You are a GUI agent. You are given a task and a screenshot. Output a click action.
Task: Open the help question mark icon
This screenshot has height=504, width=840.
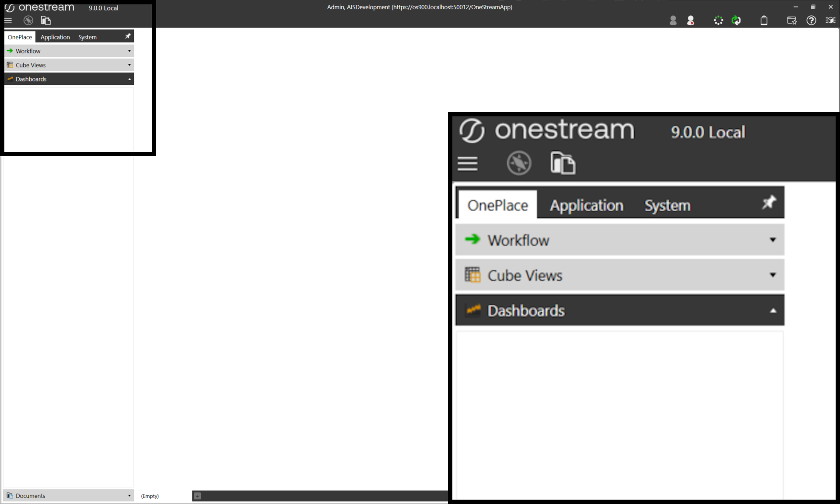pos(811,21)
